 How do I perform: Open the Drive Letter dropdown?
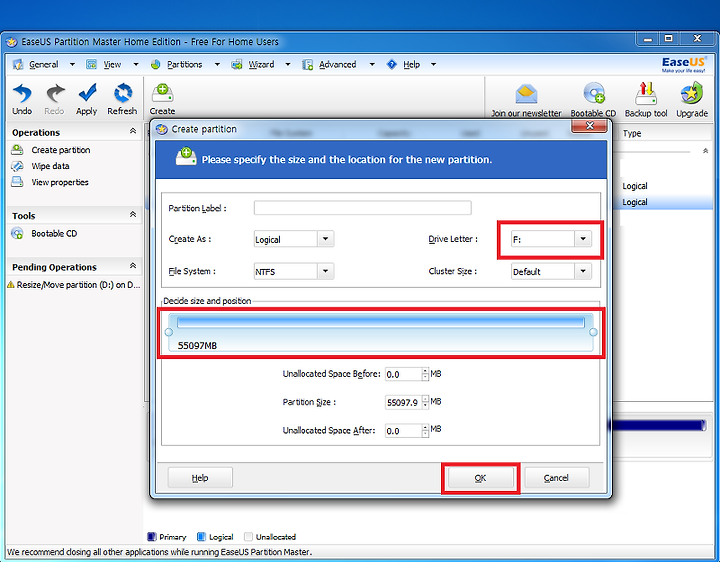[x=583, y=239]
